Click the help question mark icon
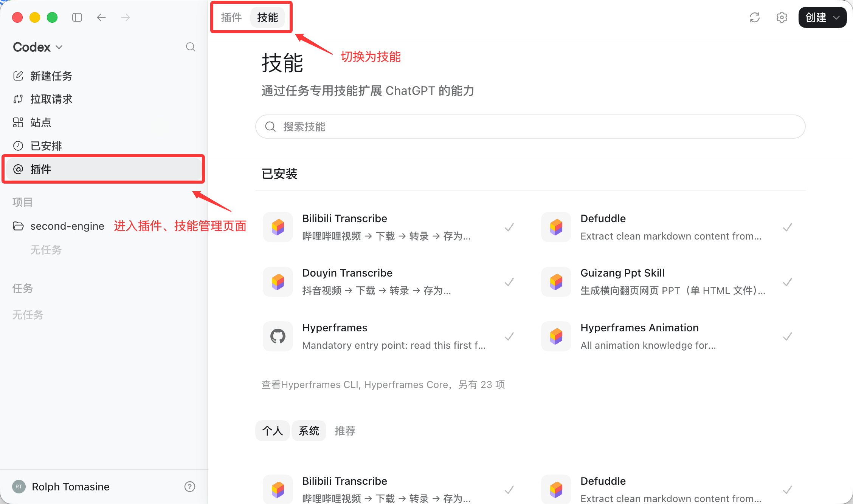Image resolution: width=853 pixels, height=504 pixels. point(190,487)
